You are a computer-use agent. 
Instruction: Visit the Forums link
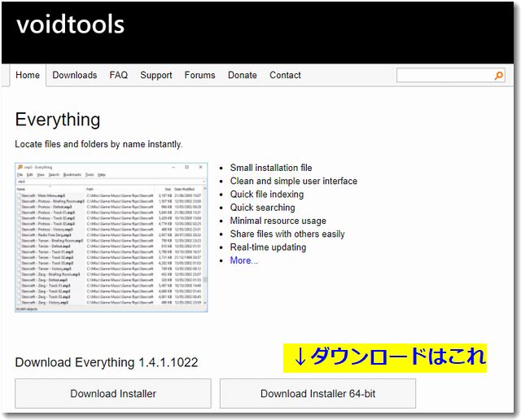coord(199,75)
